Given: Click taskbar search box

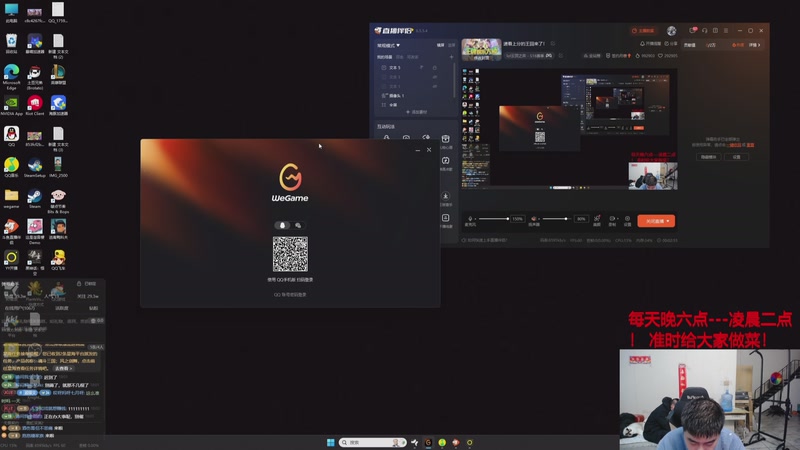Looking at the screenshot, I should point(372,442).
